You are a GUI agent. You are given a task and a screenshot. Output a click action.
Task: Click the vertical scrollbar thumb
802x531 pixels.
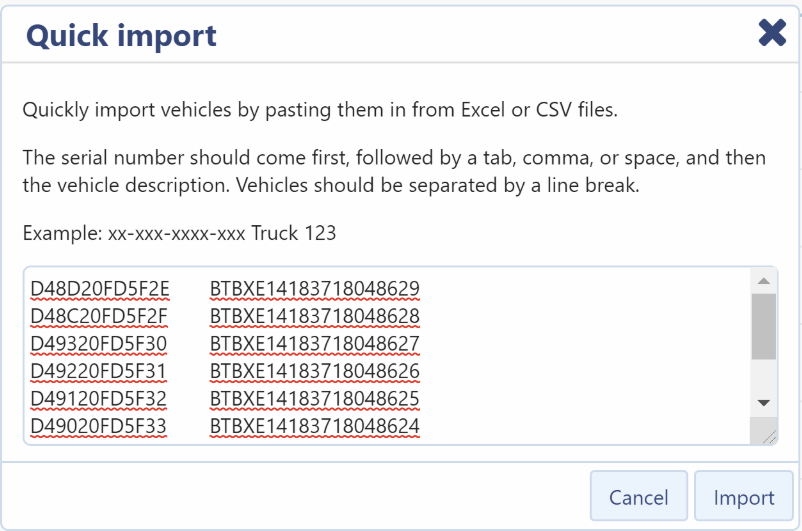pos(764,326)
